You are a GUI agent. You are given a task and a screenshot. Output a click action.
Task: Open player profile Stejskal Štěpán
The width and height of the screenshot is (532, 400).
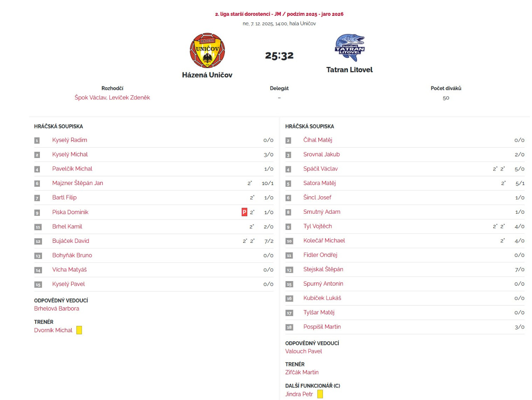click(x=323, y=269)
